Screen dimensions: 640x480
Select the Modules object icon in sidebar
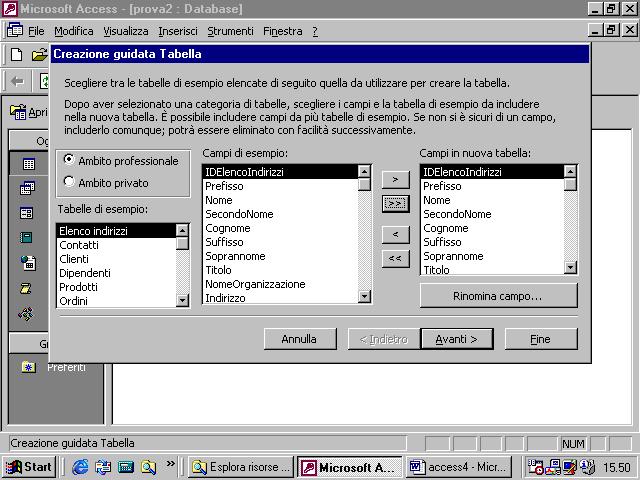[x=26, y=314]
